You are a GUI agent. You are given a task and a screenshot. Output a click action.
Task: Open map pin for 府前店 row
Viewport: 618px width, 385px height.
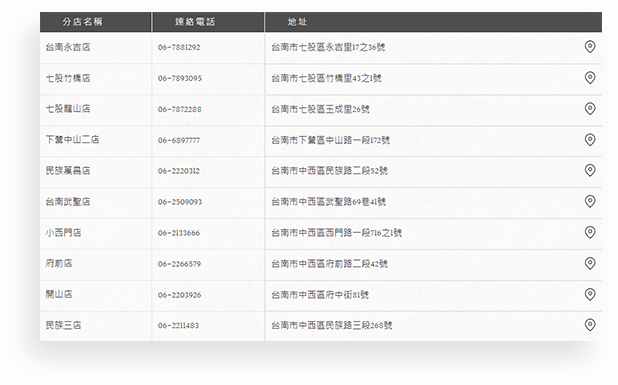tap(590, 263)
